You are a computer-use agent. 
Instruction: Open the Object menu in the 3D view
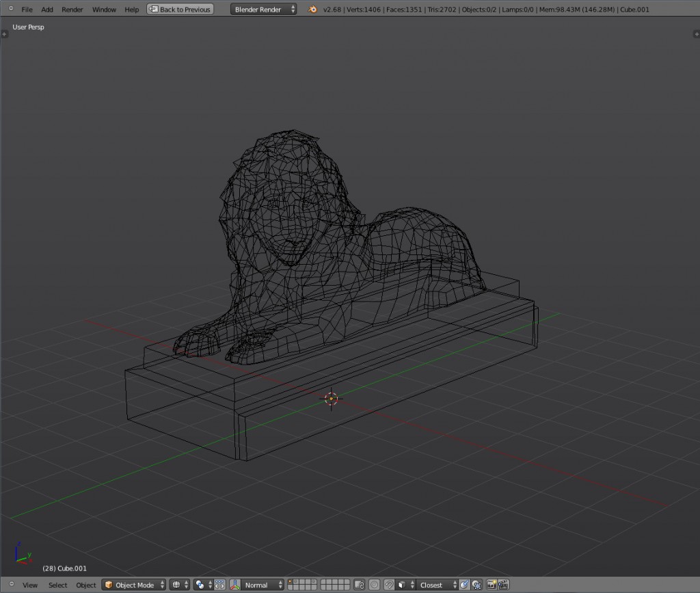pos(85,585)
